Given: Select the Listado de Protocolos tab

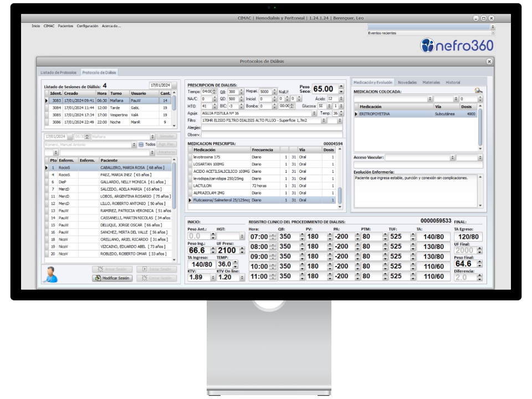Looking at the screenshot, I should (59, 73).
